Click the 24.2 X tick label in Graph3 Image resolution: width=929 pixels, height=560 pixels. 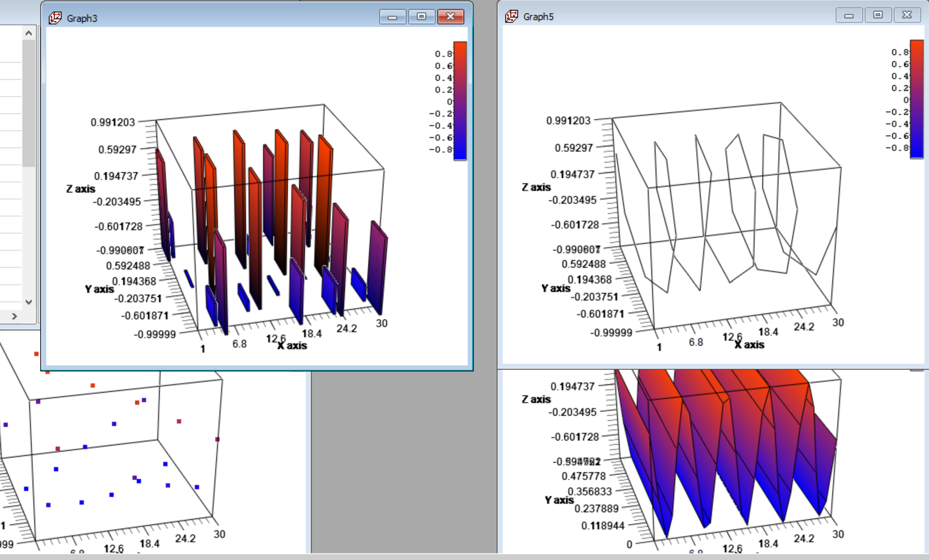click(x=346, y=328)
